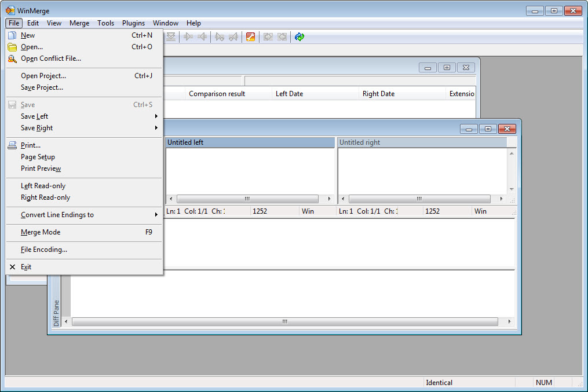
Task: Click the NUM status bar indicator
Action: point(544,383)
